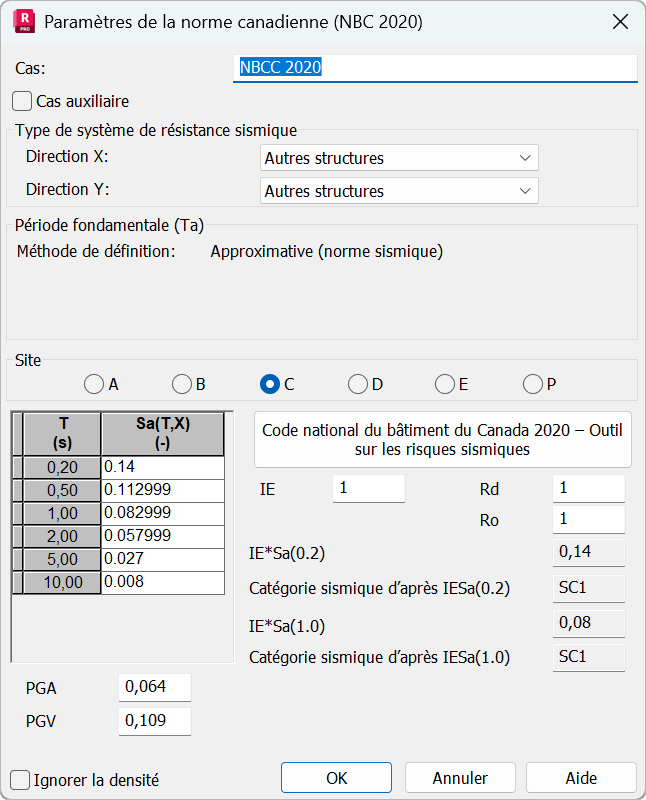Close the NBC 2020 parameters dialog

pyautogui.click(x=620, y=22)
